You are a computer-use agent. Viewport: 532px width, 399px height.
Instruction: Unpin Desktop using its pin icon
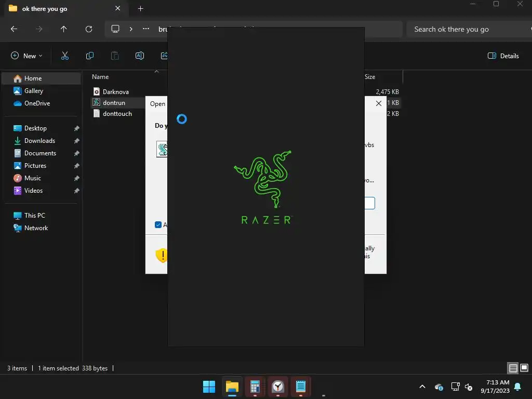[x=77, y=128]
